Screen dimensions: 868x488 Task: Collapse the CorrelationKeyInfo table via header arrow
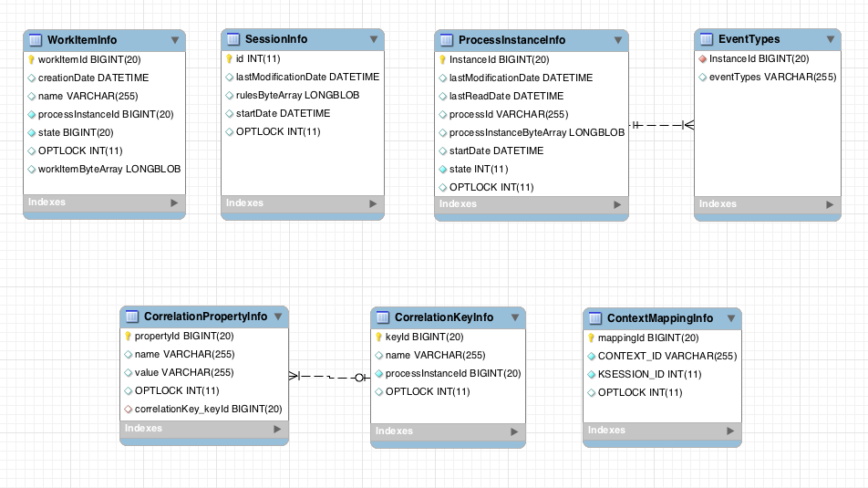click(x=515, y=318)
